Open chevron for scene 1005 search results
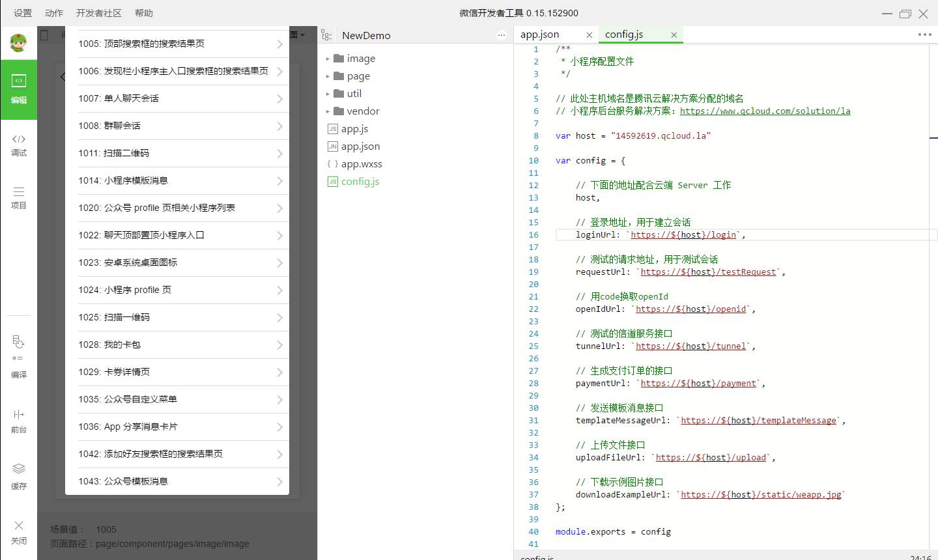Viewport: 938px width, 560px height. (279, 44)
